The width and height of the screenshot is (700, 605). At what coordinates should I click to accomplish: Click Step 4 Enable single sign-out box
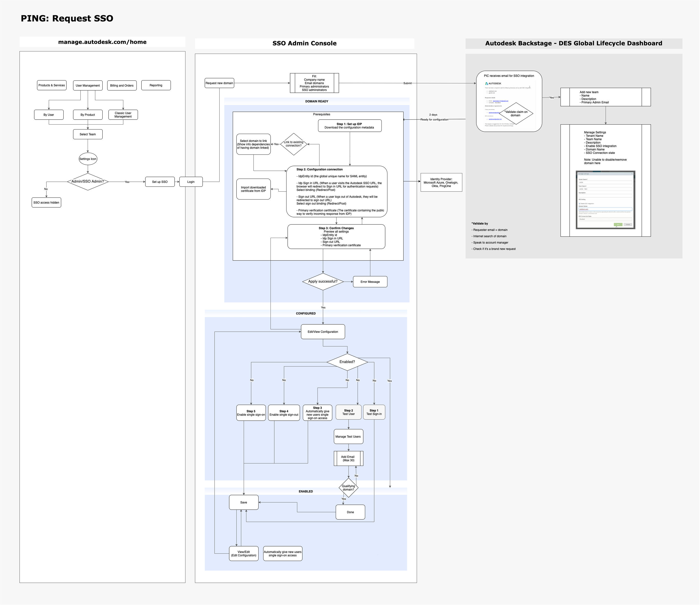(x=284, y=413)
